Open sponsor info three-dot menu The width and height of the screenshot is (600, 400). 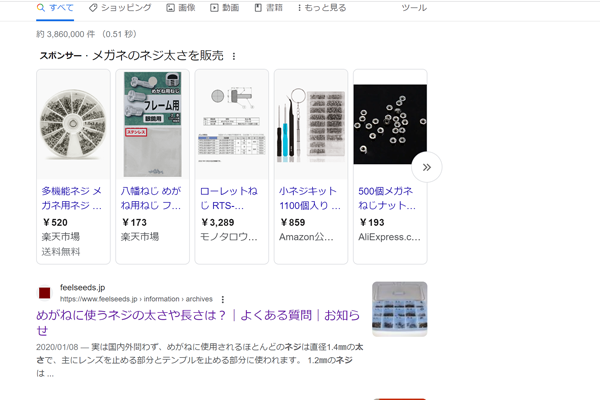(234, 56)
